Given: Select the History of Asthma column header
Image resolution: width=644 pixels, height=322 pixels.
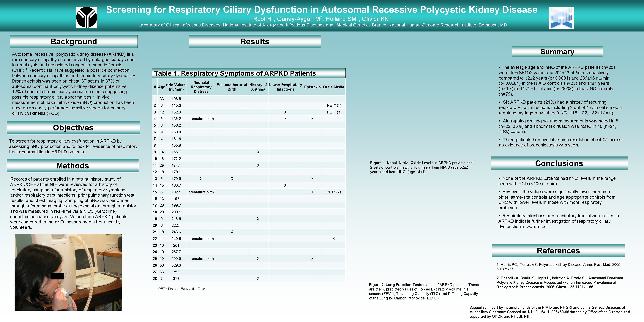Looking at the screenshot, I should (258, 87).
